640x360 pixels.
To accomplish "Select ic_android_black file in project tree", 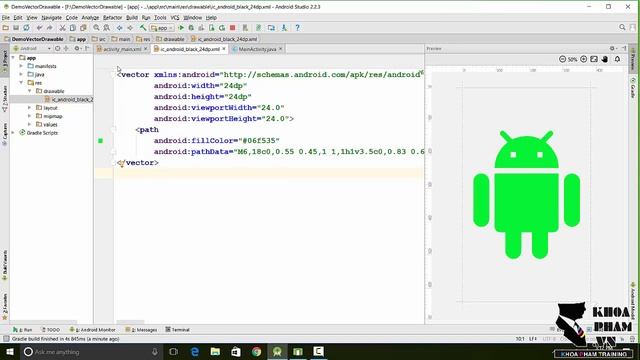I will click(x=69, y=99).
